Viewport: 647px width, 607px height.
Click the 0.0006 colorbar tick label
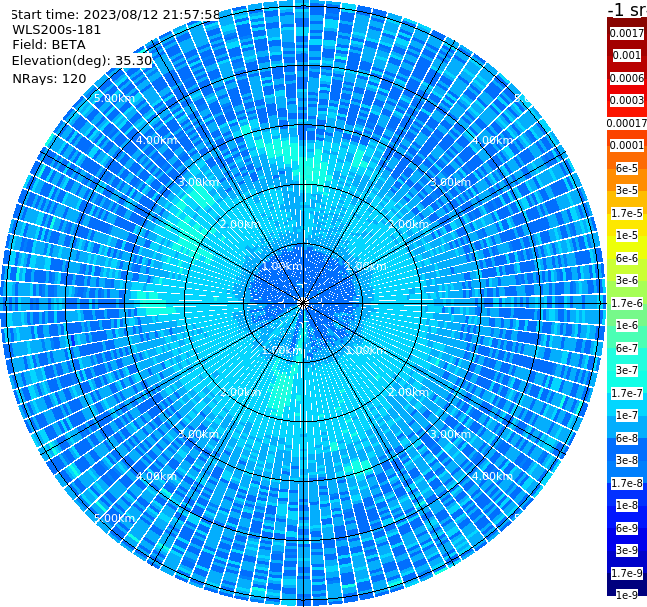[x=627, y=78]
